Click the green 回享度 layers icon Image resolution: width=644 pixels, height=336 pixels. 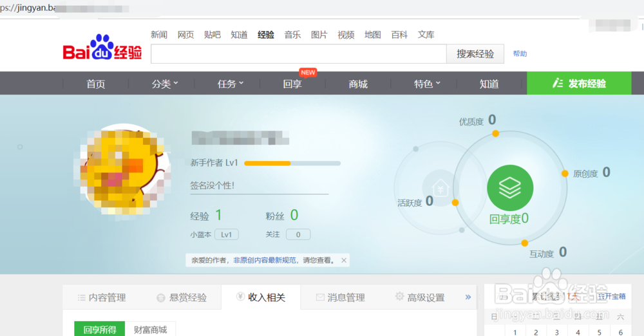pos(509,188)
